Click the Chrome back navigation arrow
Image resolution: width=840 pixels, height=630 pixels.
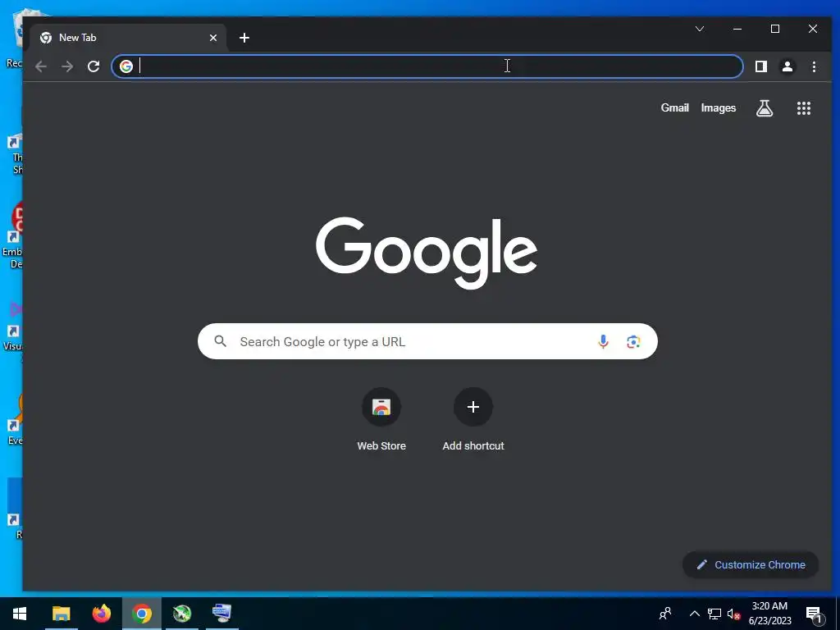[41, 66]
